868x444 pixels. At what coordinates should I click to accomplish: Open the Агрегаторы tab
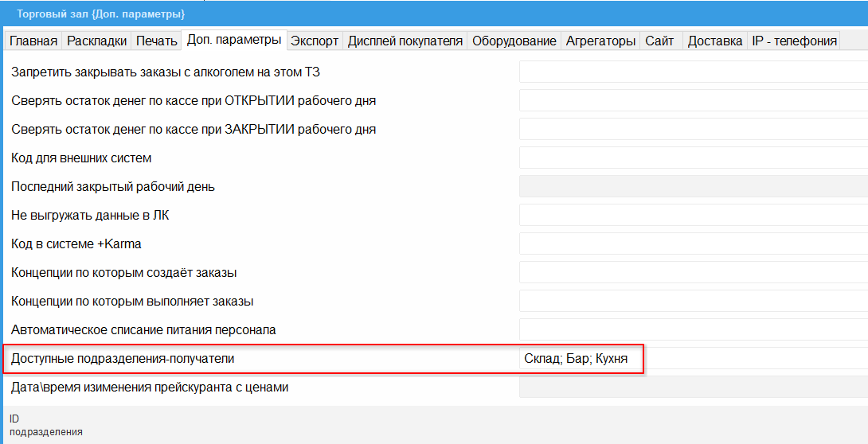point(600,41)
